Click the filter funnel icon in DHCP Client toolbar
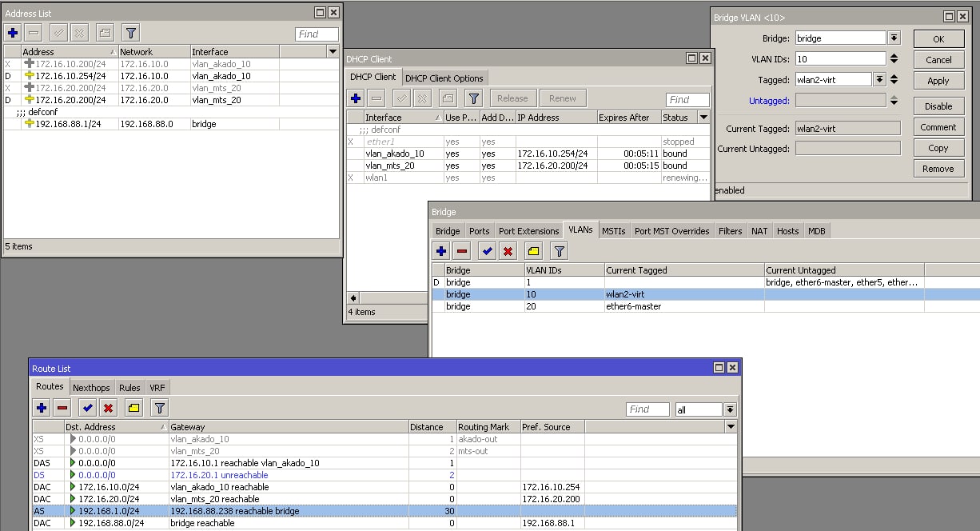The height and width of the screenshot is (531, 980). [474, 98]
